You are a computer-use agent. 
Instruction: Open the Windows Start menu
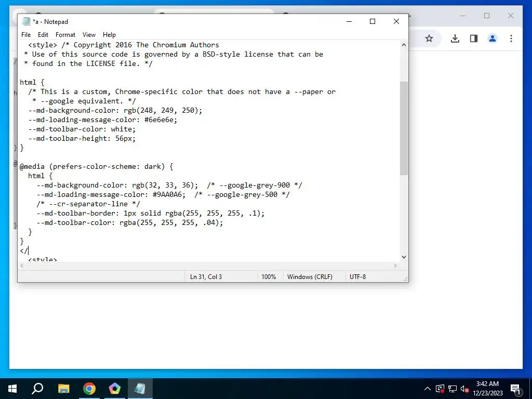[12, 389]
